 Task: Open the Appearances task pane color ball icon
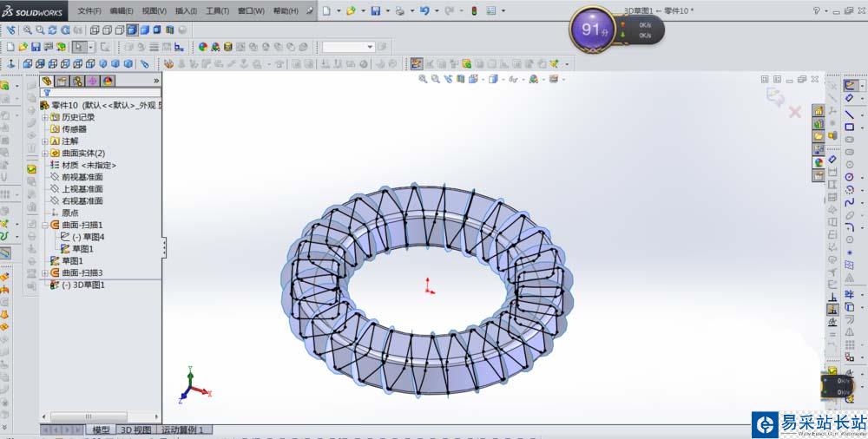click(x=819, y=162)
